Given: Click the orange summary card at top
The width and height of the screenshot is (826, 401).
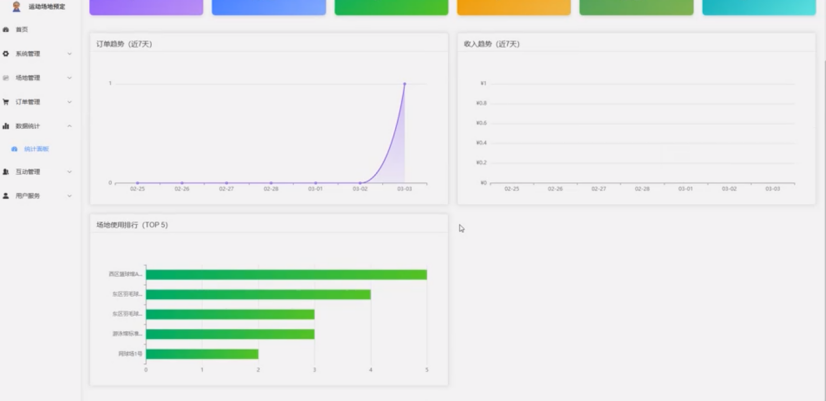Looking at the screenshot, I should pyautogui.click(x=514, y=7).
